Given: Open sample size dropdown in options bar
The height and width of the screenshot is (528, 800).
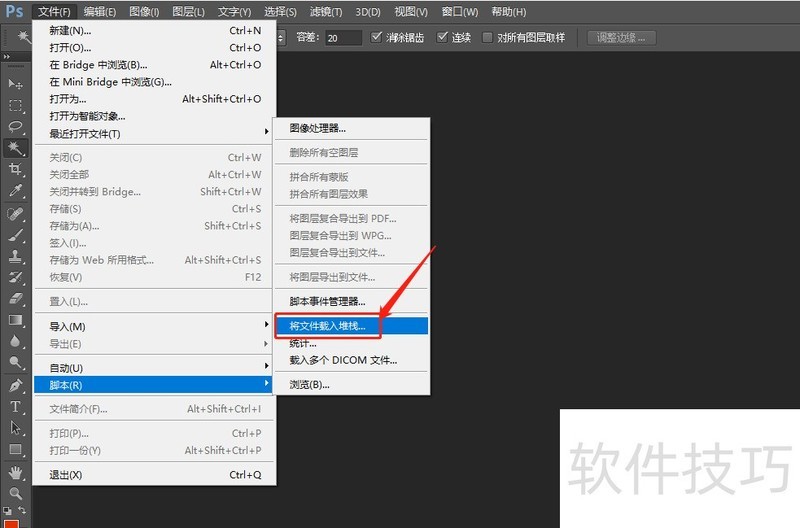Looking at the screenshot, I should pyautogui.click(x=281, y=37).
